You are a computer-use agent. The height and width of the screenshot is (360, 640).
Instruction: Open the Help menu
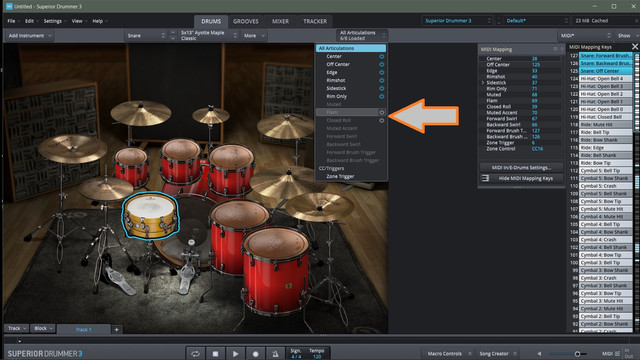coord(99,21)
